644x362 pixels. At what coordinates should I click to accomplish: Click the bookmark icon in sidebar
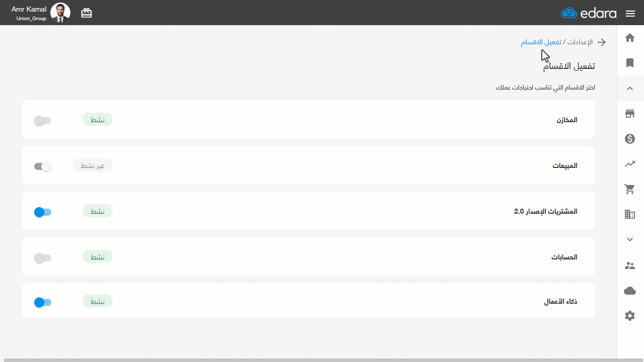point(630,63)
